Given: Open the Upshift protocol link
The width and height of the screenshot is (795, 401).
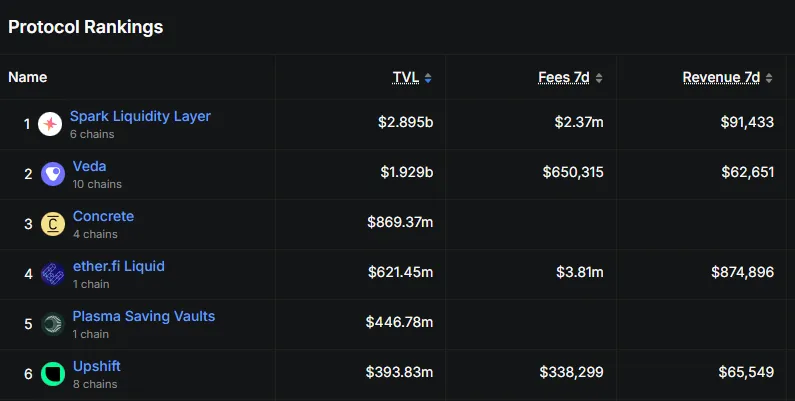Looking at the screenshot, I should [x=96, y=366].
